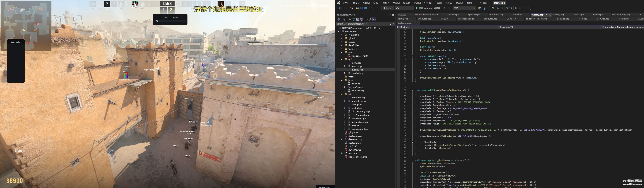Click the Solution Explorer sync with active document icon
The image size is (644, 188).
pyautogui.click(x=350, y=19)
